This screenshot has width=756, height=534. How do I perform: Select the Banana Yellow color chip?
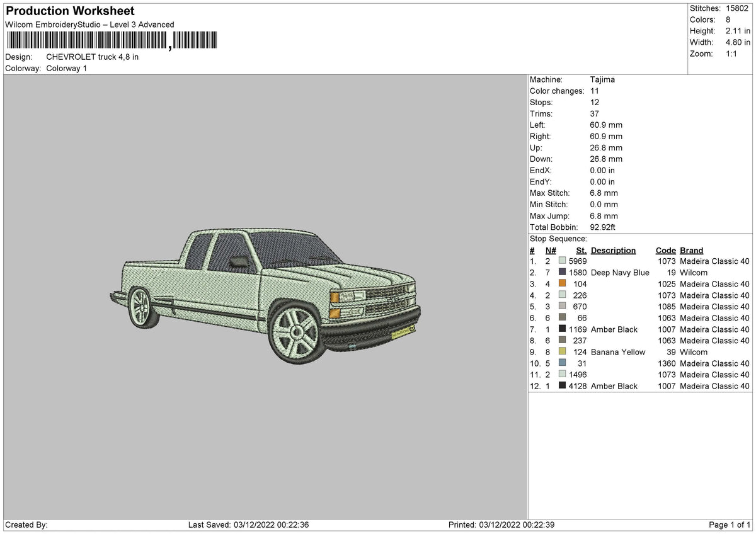pyautogui.click(x=561, y=351)
